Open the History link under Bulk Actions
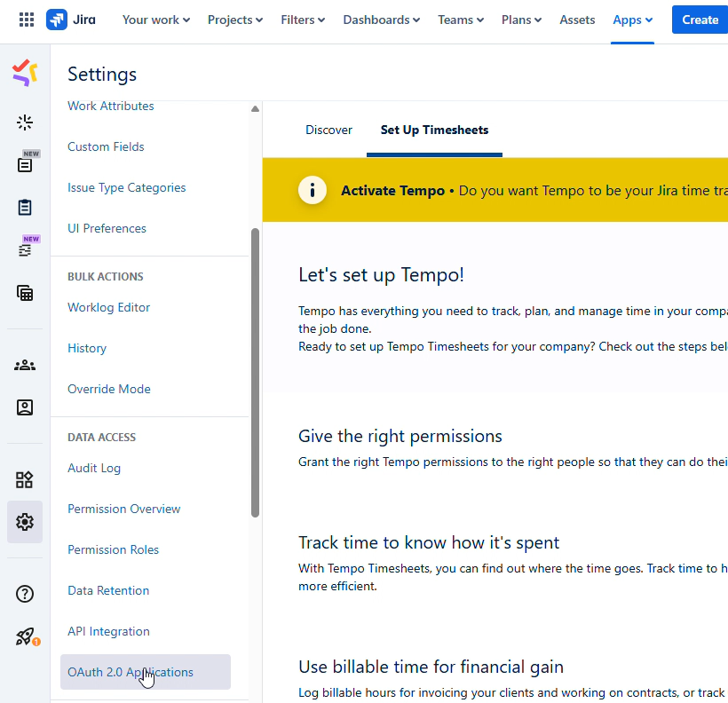 click(87, 348)
